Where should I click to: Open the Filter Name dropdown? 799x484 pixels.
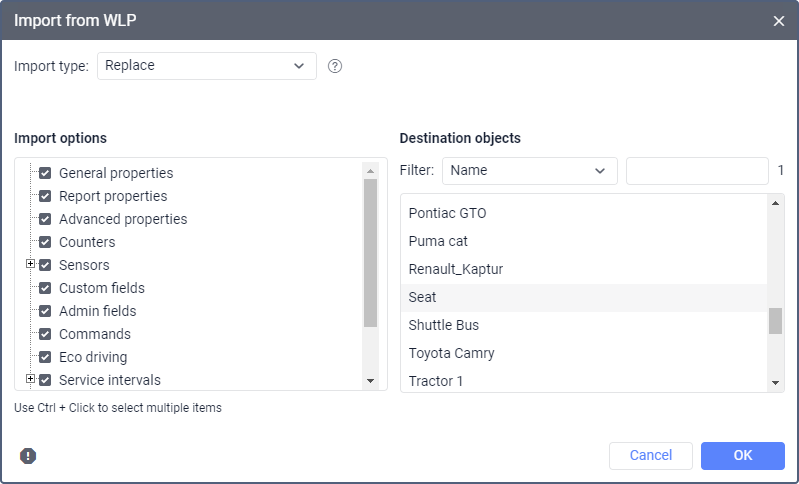tap(529, 171)
